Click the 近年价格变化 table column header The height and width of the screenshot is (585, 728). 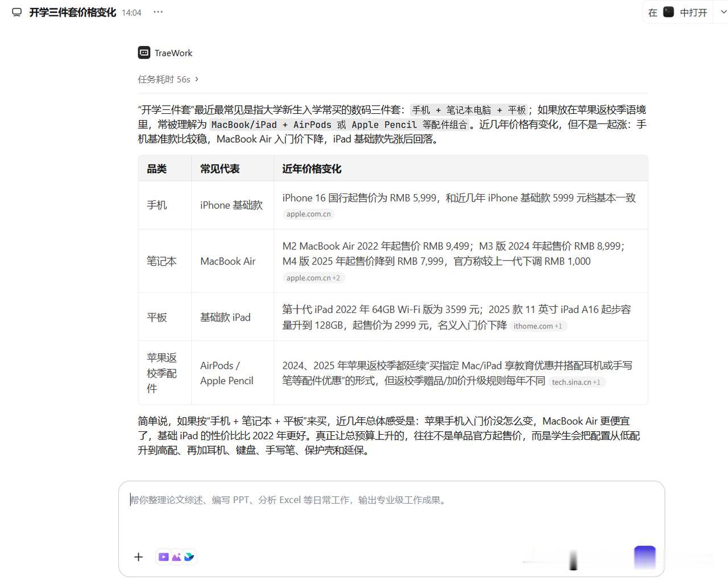[x=312, y=168]
